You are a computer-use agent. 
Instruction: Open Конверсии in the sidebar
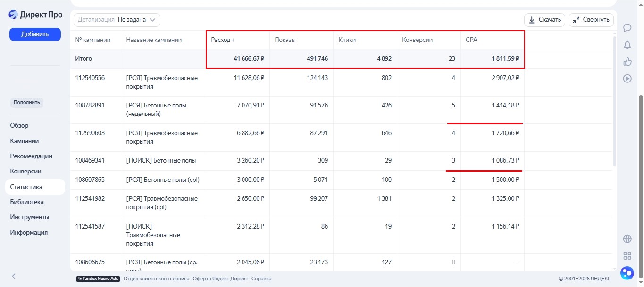25,171
